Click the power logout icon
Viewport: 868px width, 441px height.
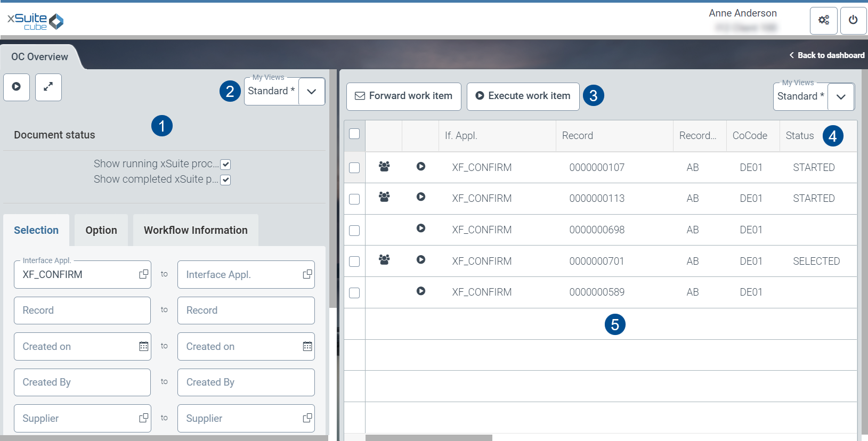click(x=853, y=20)
